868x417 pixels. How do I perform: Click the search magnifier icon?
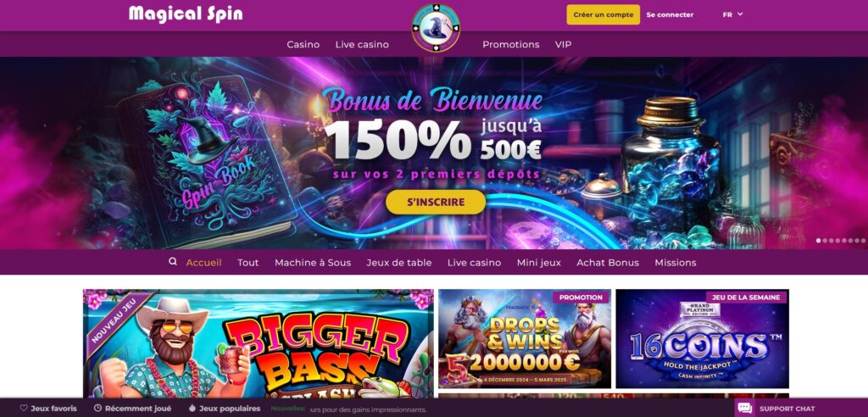click(173, 261)
